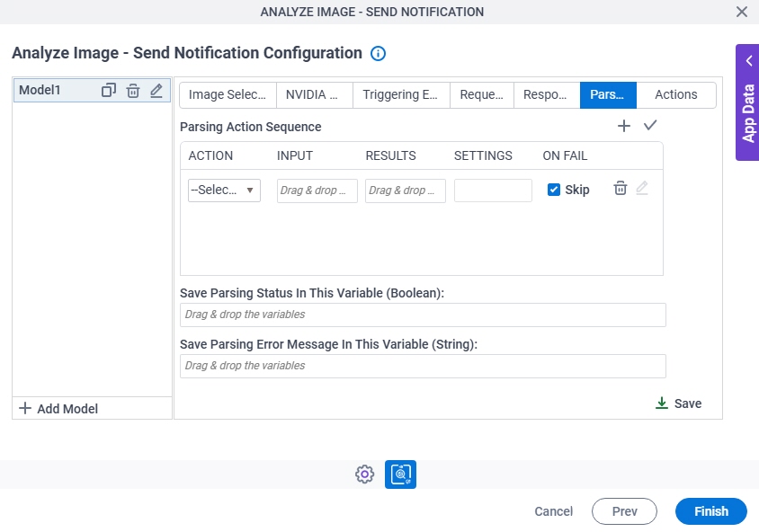Select the Pars... tab
759x532 pixels.
tap(608, 94)
